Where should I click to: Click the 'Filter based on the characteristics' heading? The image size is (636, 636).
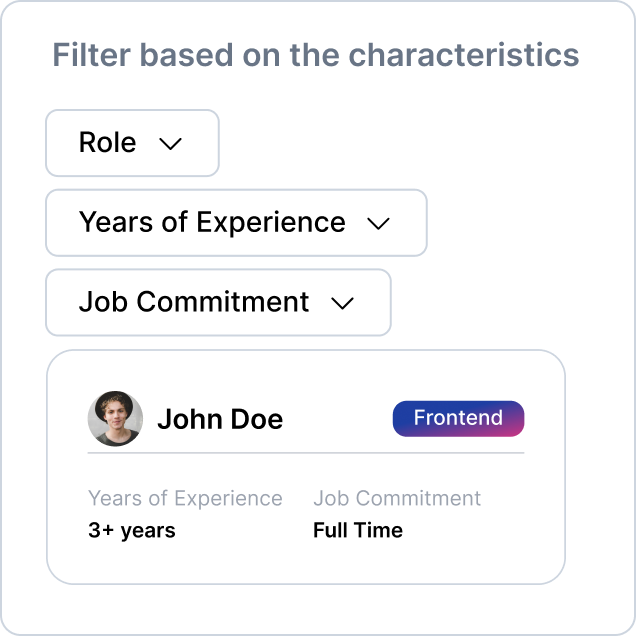click(316, 55)
